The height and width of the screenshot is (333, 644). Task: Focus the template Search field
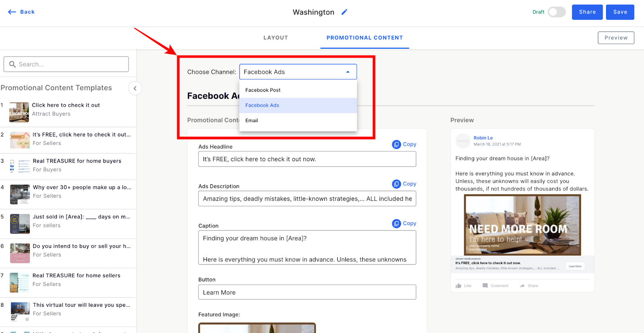[66, 64]
